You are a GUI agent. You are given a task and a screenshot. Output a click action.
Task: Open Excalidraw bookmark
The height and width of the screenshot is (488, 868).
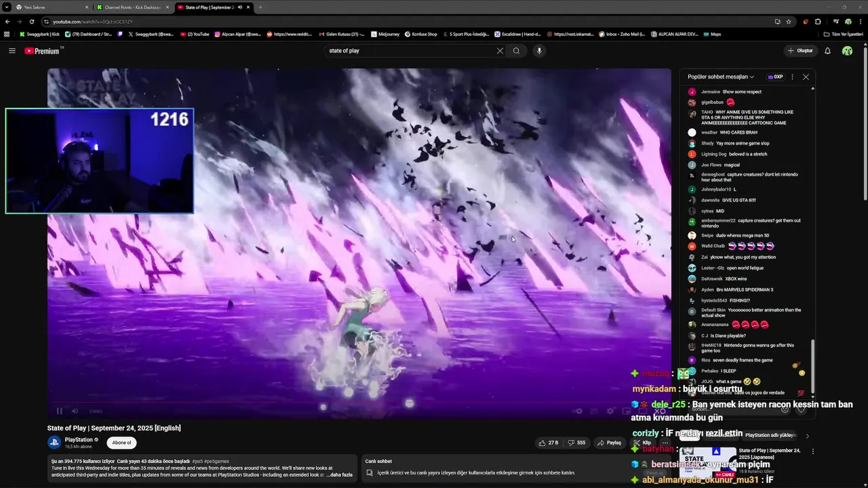518,34
